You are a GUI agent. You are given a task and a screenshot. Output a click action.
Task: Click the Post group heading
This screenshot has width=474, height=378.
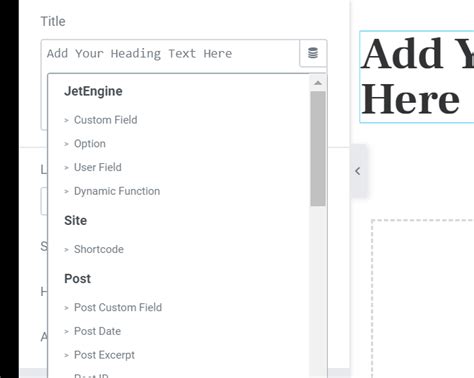coord(77,279)
